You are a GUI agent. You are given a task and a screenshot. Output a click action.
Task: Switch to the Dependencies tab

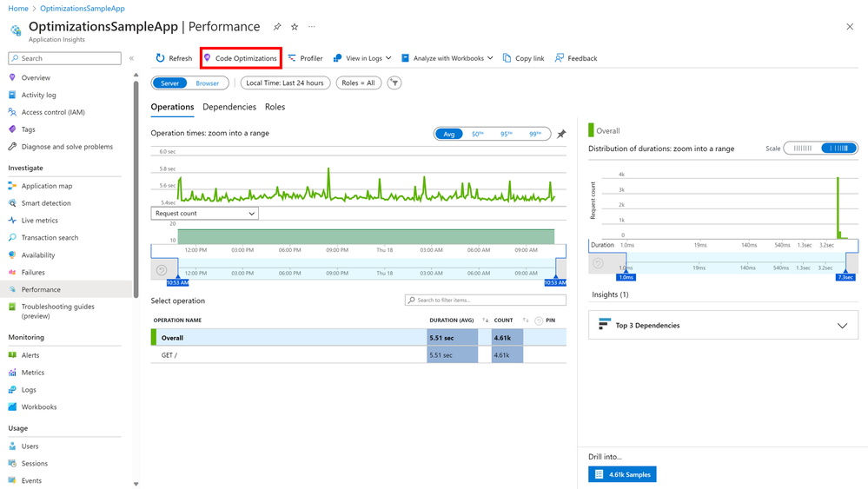click(229, 107)
